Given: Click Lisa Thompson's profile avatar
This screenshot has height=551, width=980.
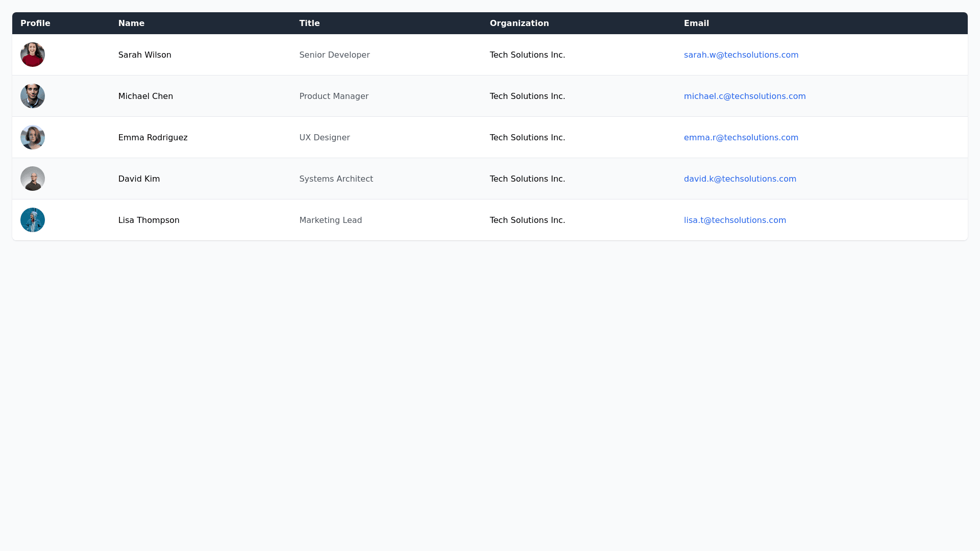Looking at the screenshot, I should pyautogui.click(x=32, y=220).
